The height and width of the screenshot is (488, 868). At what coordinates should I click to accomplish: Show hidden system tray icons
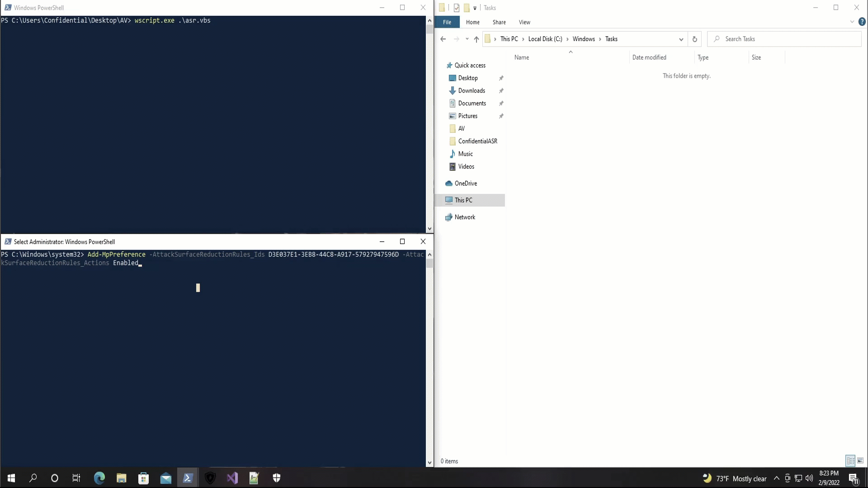pyautogui.click(x=777, y=478)
